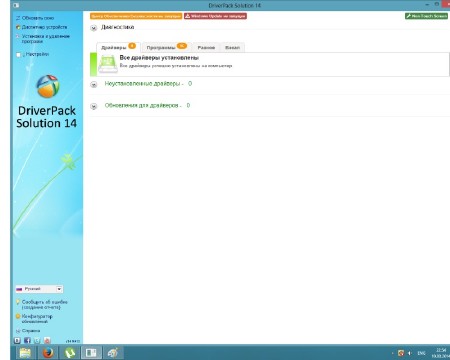Image resolution: width=450 pixels, height=360 pixels.
Task: Click the volume speaker tray icon
Action: [x=410, y=353]
